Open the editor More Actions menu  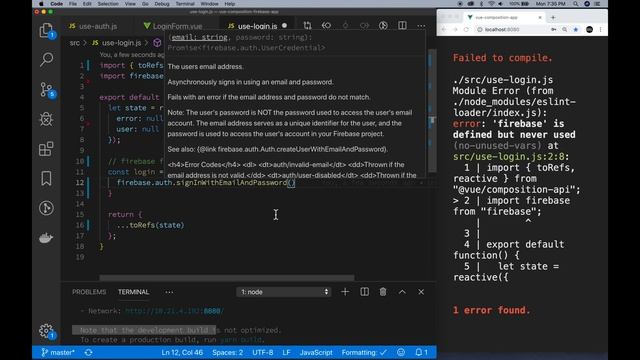click(421, 26)
